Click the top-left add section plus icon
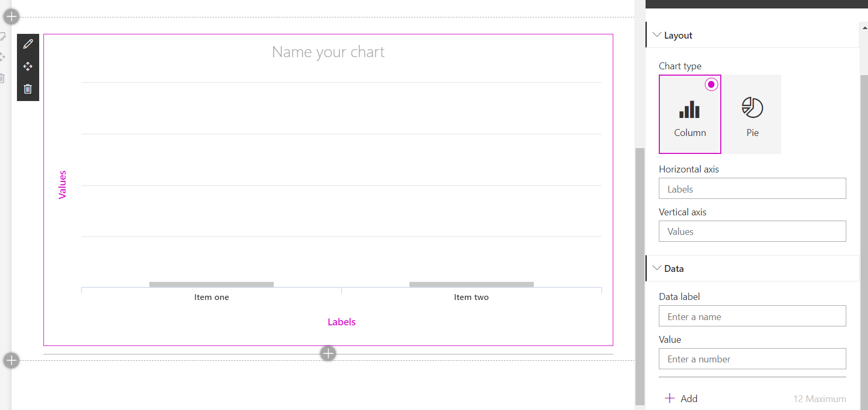The width and height of the screenshot is (868, 410). 11,16
